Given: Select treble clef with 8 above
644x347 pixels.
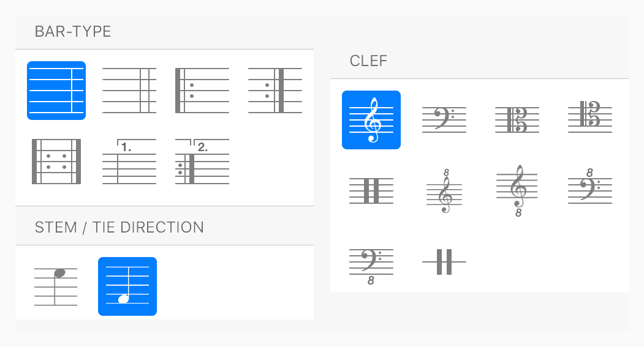Looking at the screenshot, I should coord(444,191).
